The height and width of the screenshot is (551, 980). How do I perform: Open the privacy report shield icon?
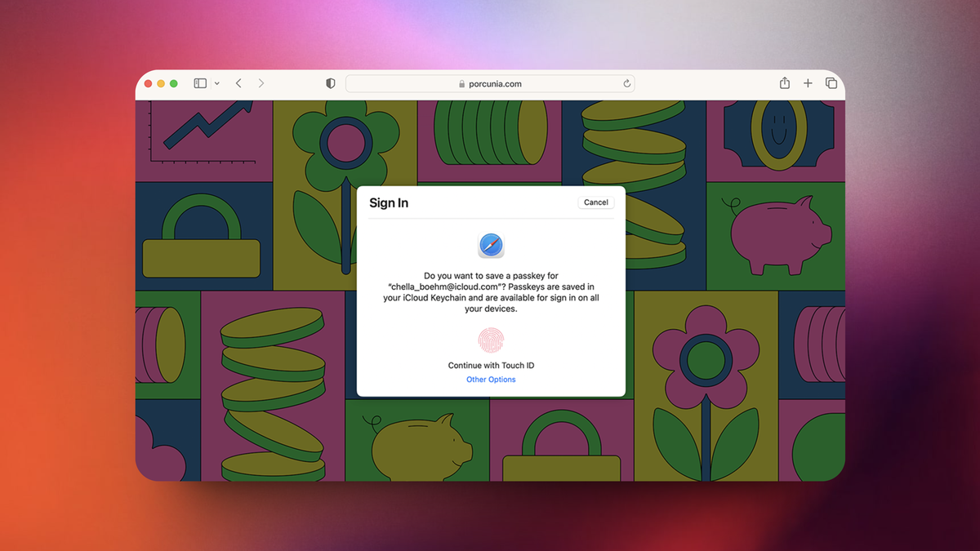tap(331, 83)
